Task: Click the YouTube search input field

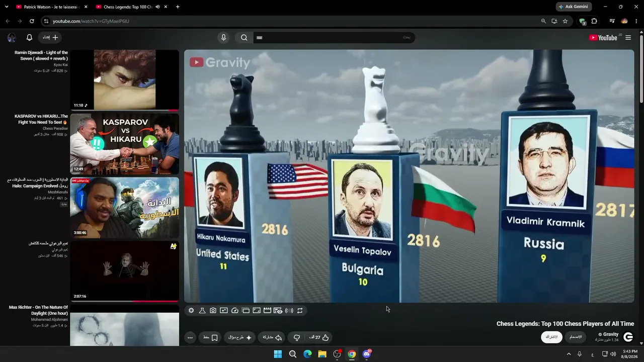Action: click(333, 37)
